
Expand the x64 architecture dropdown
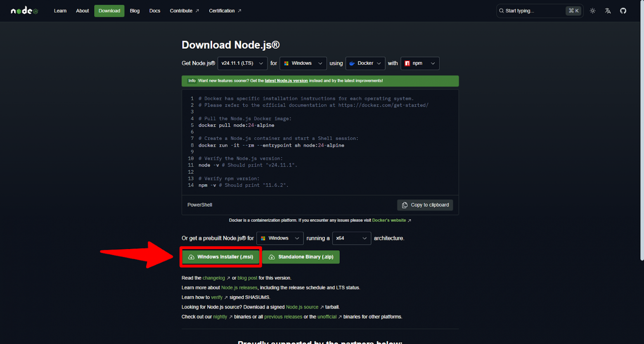coord(351,238)
